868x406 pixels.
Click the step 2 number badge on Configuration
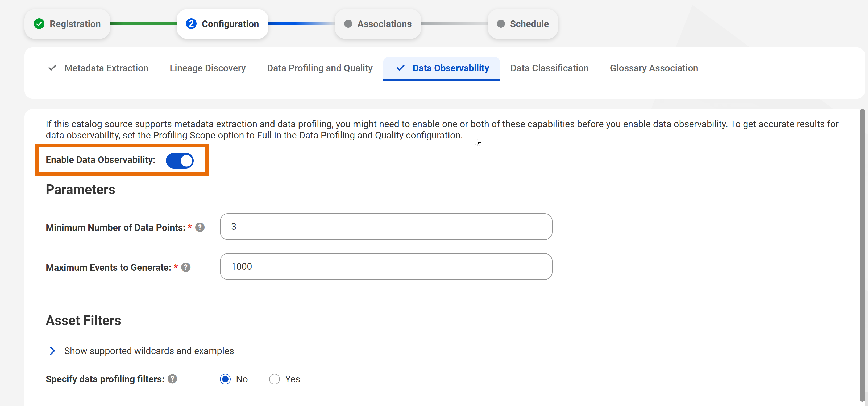[191, 24]
